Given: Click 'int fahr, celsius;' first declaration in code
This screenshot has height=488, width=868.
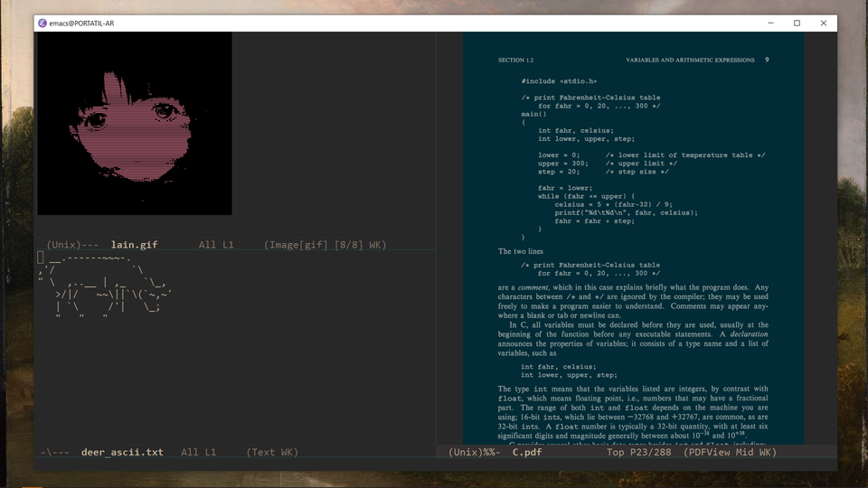Looking at the screenshot, I should [x=576, y=130].
